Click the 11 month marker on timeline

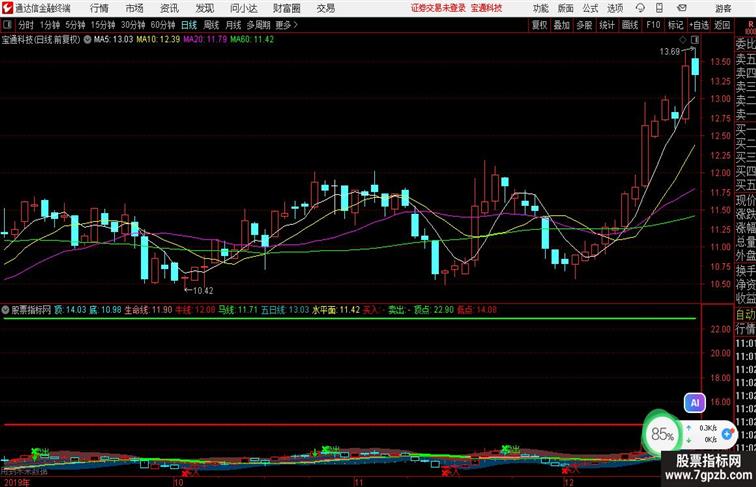point(358,482)
